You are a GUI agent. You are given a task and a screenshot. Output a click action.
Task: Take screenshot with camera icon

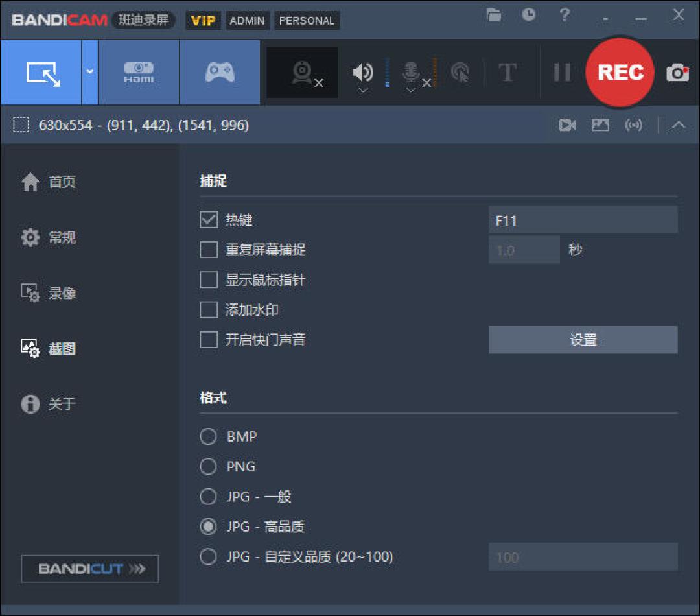point(678,73)
